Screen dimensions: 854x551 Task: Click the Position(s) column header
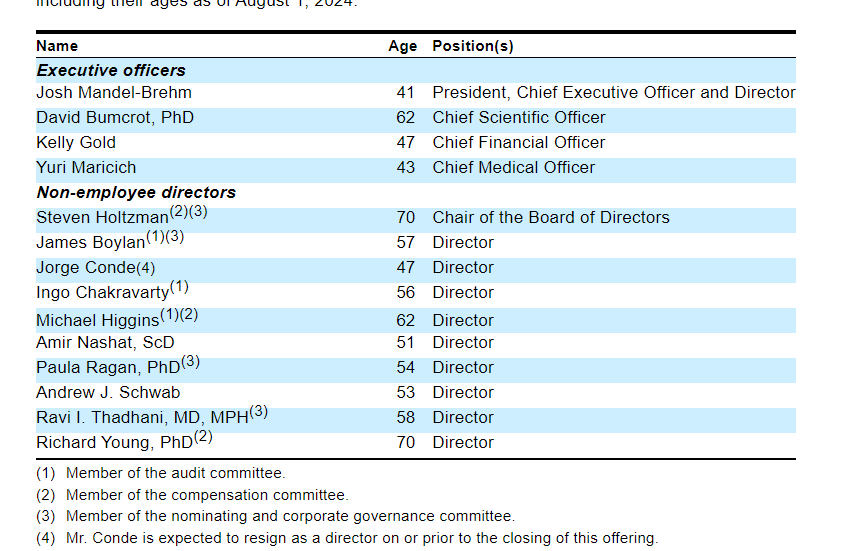click(473, 46)
